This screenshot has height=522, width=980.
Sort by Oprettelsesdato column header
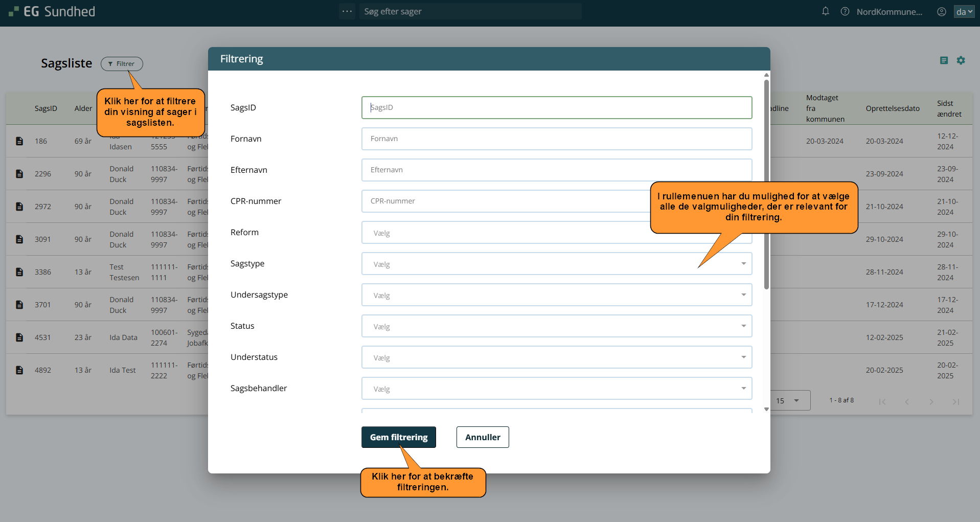[x=893, y=108]
